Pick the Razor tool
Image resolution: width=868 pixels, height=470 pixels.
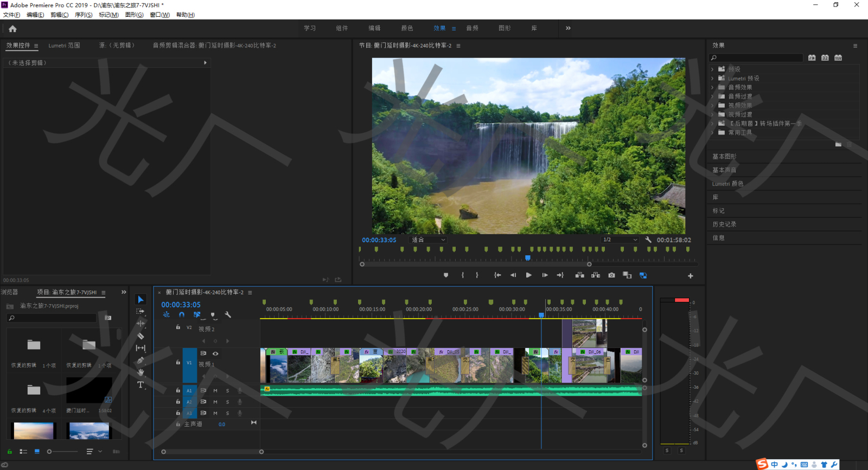[x=141, y=336]
